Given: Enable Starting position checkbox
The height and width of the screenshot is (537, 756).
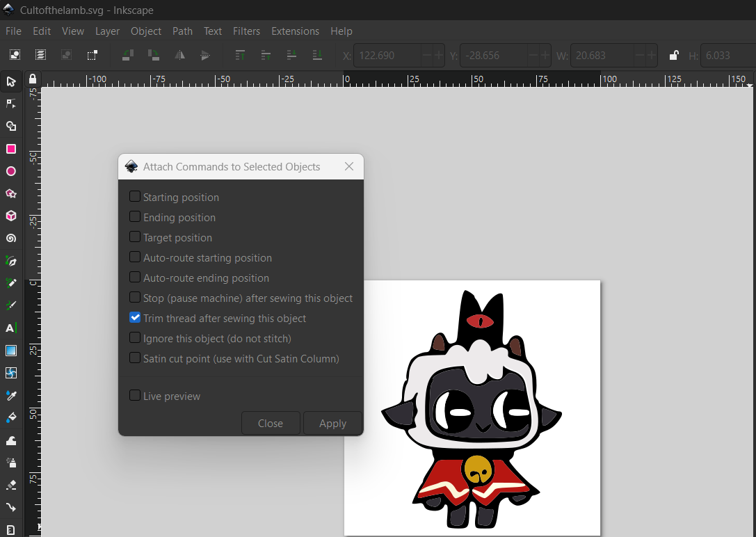Looking at the screenshot, I should pos(135,197).
